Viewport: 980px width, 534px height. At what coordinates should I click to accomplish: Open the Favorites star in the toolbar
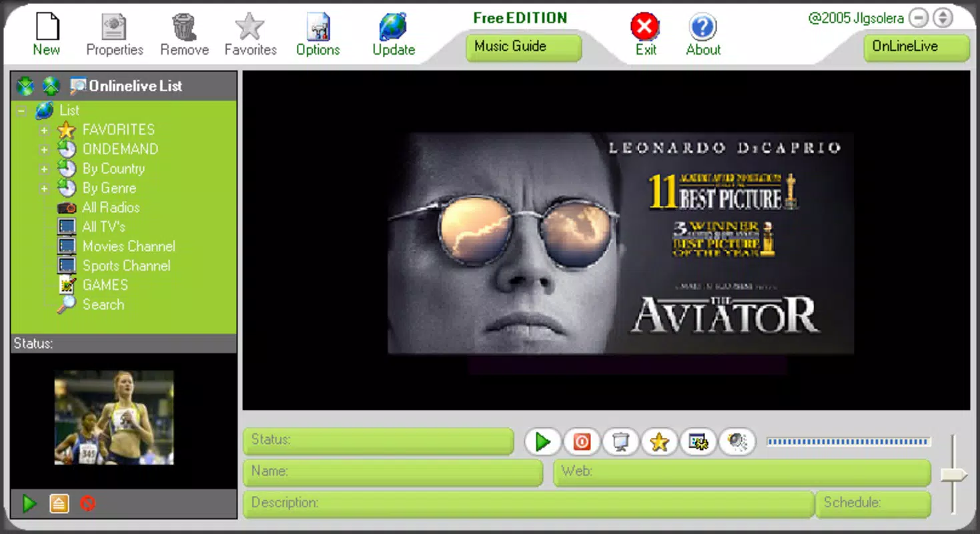250,27
